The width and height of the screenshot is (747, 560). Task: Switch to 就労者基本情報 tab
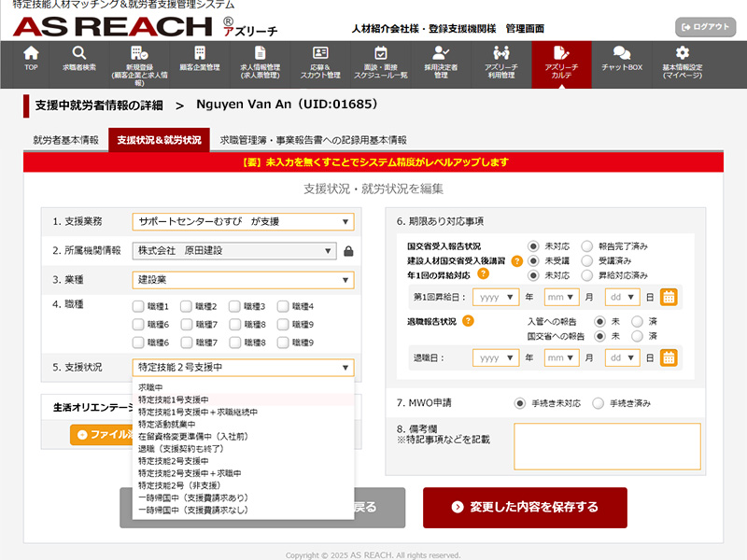pyautogui.click(x=65, y=140)
